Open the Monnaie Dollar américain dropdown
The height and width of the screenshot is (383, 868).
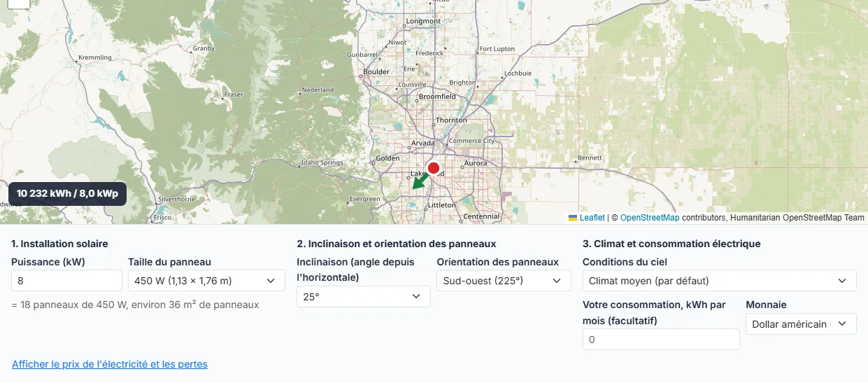click(801, 323)
